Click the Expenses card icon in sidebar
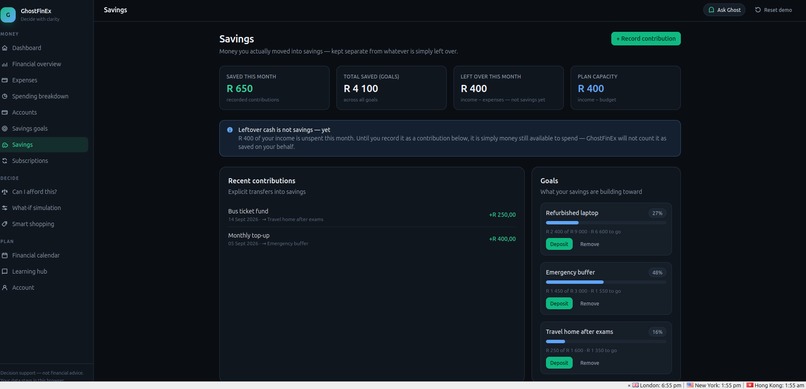The height and width of the screenshot is (389, 806). (x=5, y=80)
